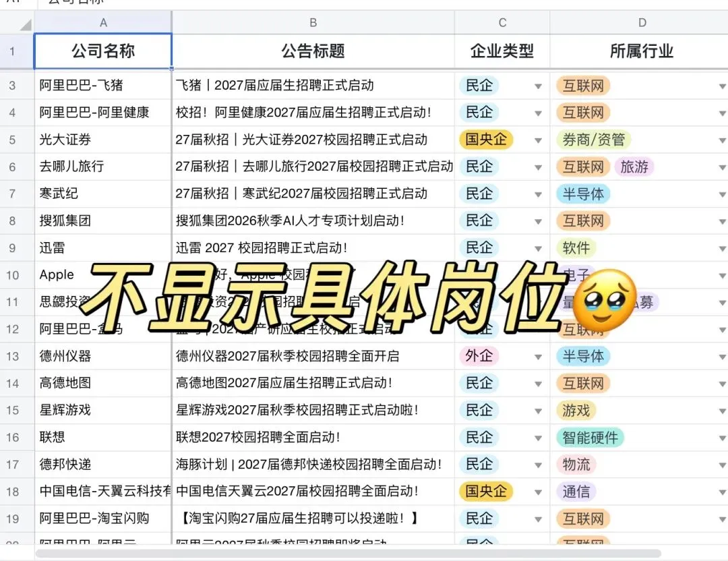Open enterprise type dropdown for 迅雷
Viewport: 728px width, 561px height.
click(x=538, y=249)
